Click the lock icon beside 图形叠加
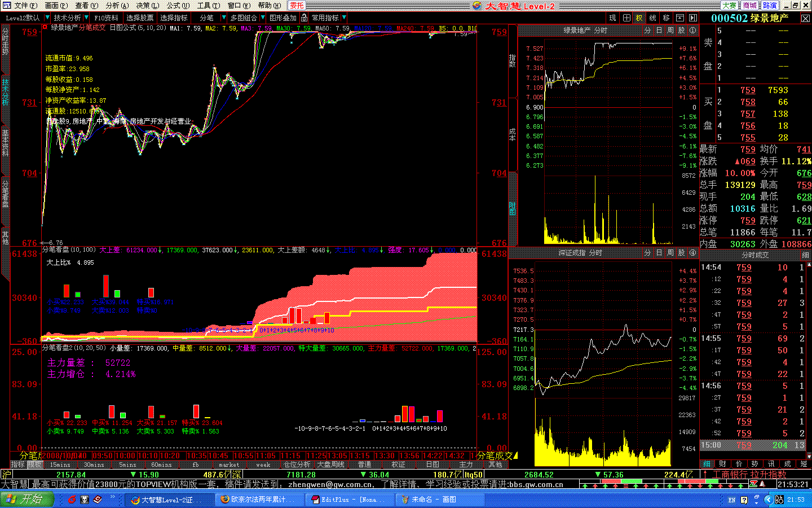This screenshot has width=812, height=508. click(x=303, y=18)
